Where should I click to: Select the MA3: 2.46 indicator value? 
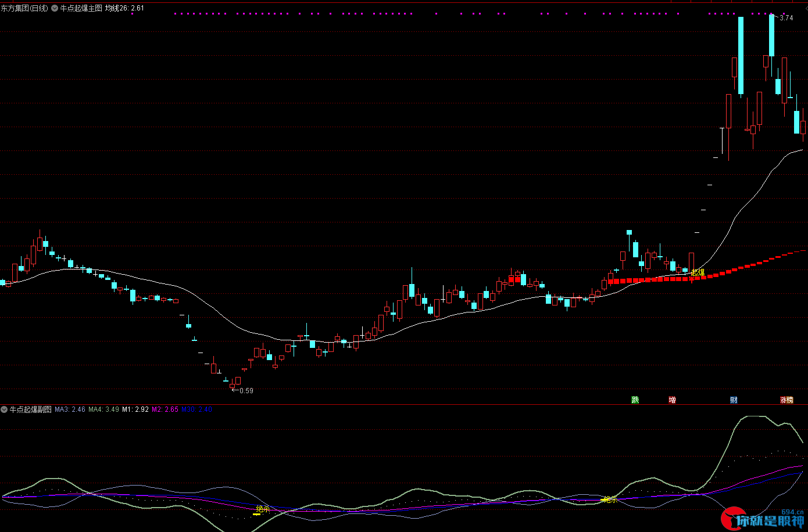pyautogui.click(x=70, y=409)
